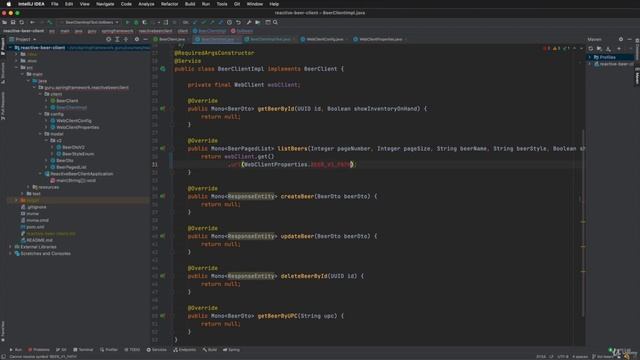The width and height of the screenshot is (640, 360).
Task: Click the Git rollback arrow icon
Action: pos(238,22)
